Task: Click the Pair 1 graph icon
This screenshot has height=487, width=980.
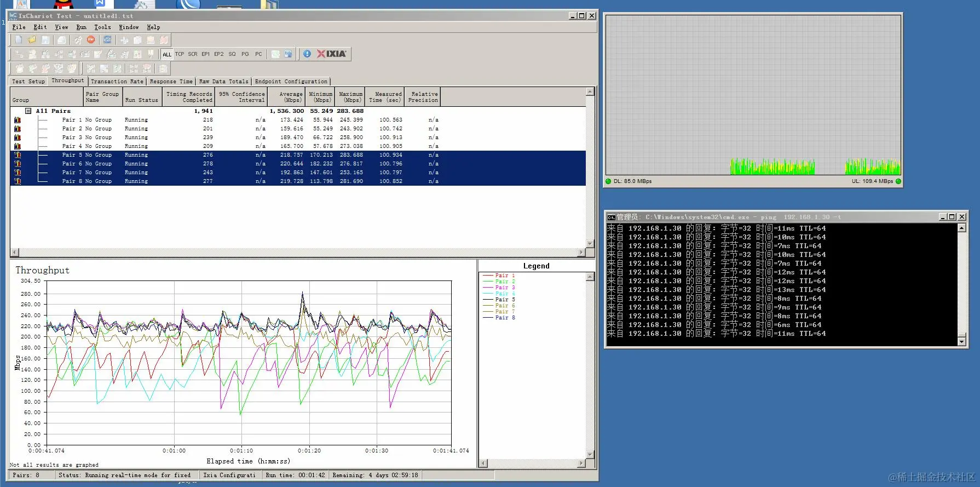Action: (x=18, y=120)
